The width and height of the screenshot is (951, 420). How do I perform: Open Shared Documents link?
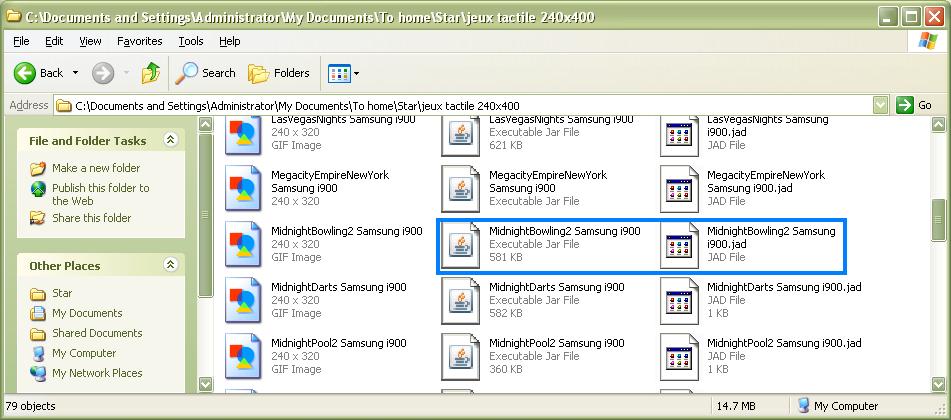click(x=97, y=333)
